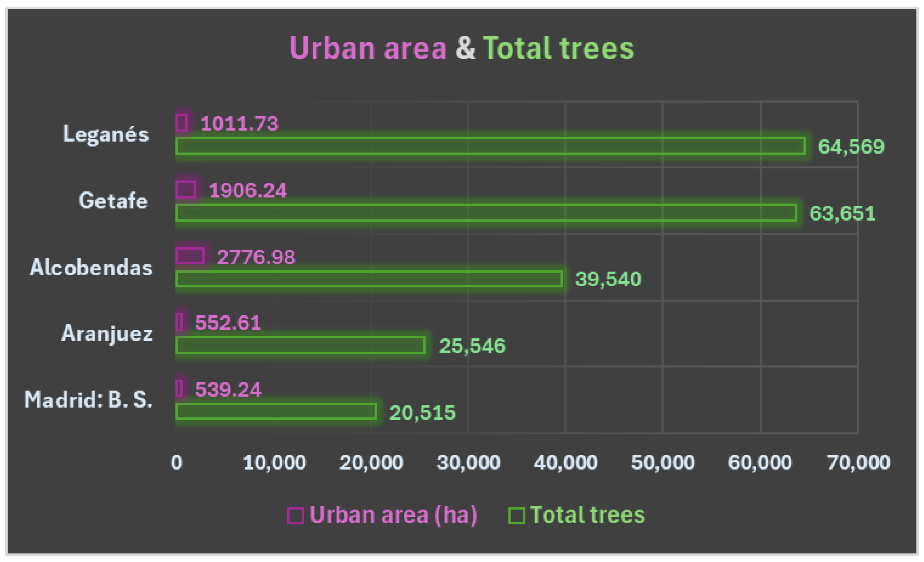Select the 2776.98 data label
This screenshot has height=562, width=924.
tap(256, 257)
